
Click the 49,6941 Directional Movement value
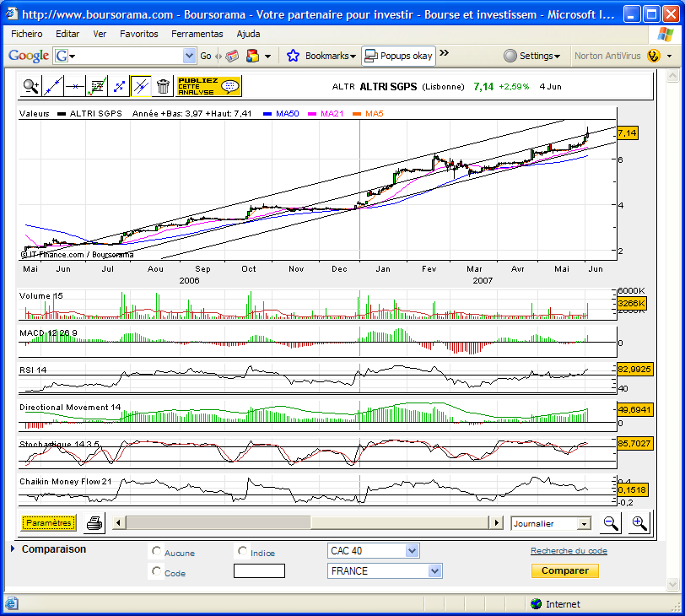[634, 410]
